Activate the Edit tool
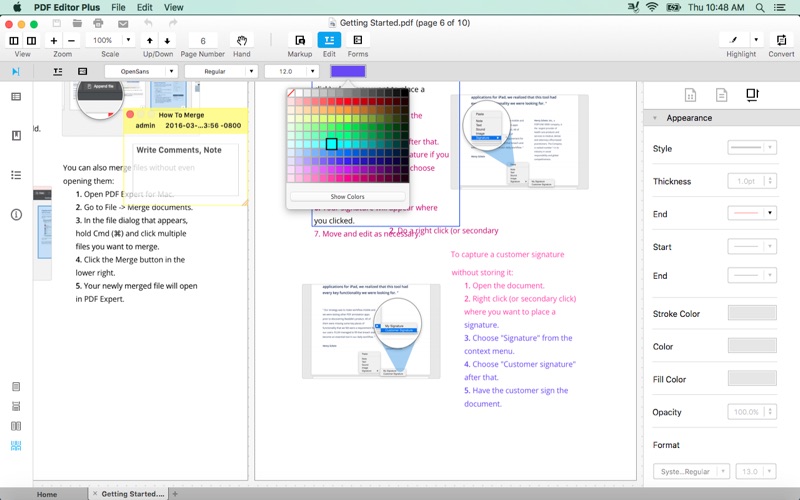Image resolution: width=800 pixels, height=500 pixels. pos(329,40)
